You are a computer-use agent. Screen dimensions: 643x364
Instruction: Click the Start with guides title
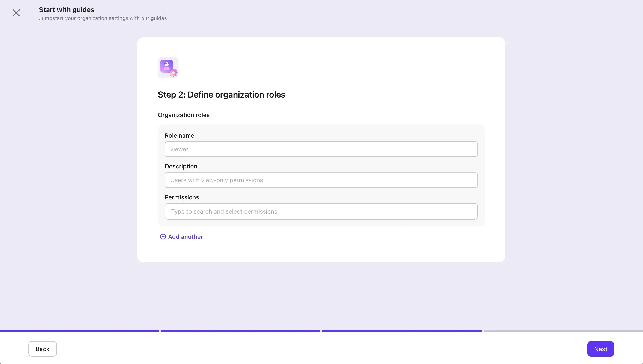click(66, 9)
